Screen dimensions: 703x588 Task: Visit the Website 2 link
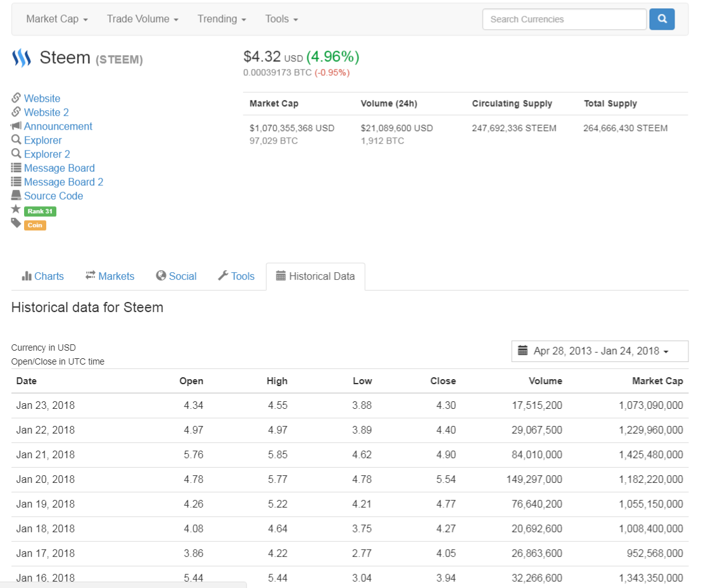pos(46,112)
